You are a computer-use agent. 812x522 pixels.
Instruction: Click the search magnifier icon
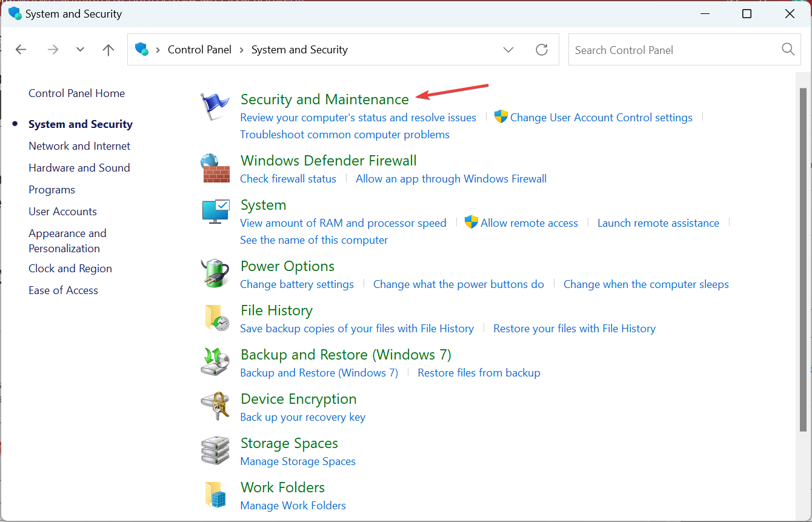pyautogui.click(x=788, y=50)
